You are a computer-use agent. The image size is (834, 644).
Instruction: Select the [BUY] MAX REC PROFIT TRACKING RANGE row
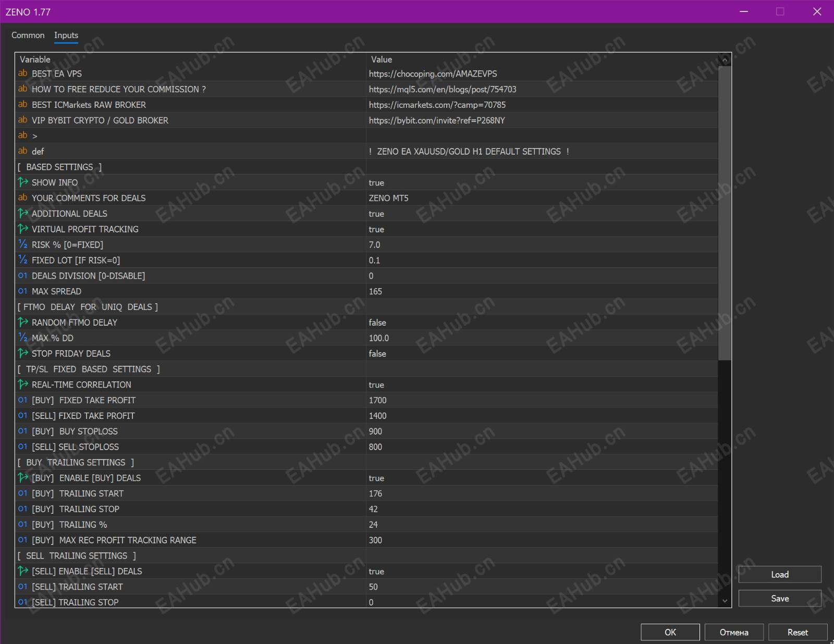click(366, 540)
